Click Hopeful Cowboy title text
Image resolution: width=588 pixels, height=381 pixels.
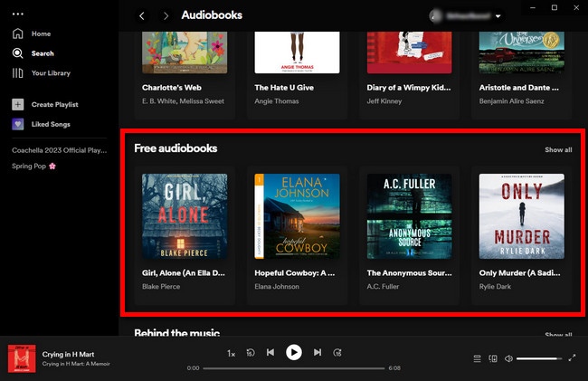point(295,273)
